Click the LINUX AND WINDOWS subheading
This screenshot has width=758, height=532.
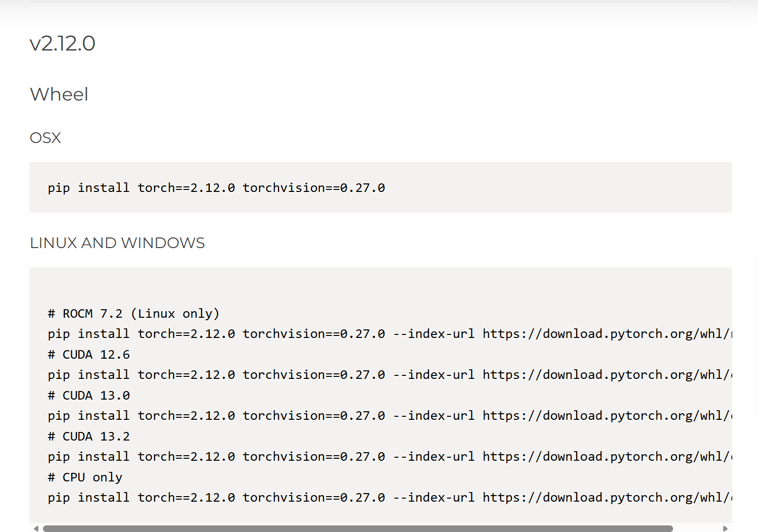tap(117, 243)
